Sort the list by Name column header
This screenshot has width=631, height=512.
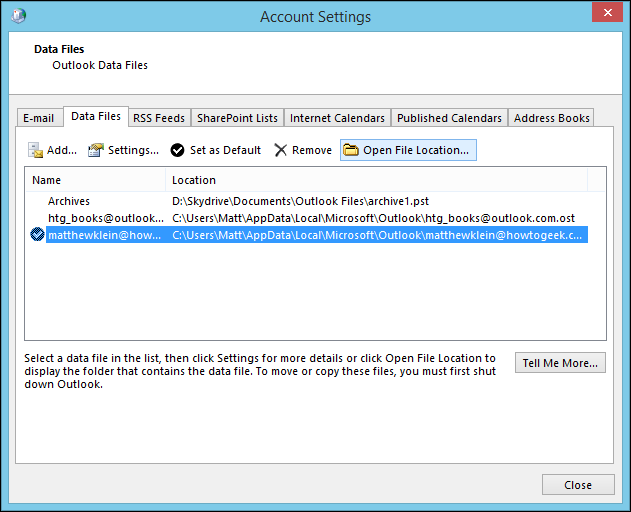[95, 180]
